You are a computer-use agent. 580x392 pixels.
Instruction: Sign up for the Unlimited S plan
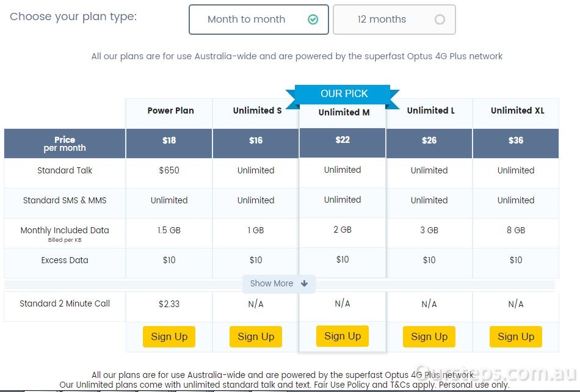pos(256,336)
